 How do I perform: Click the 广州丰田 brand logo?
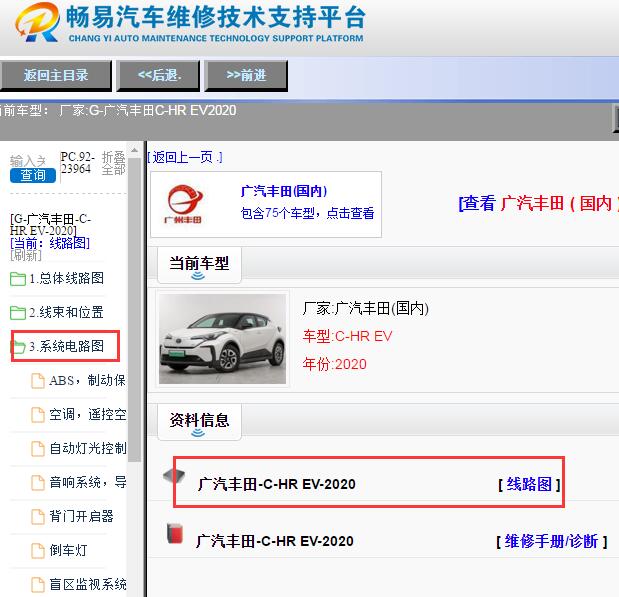tap(184, 204)
